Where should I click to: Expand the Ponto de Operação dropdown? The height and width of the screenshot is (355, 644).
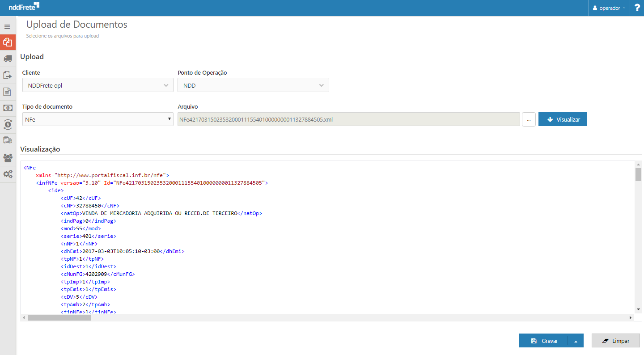253,85
